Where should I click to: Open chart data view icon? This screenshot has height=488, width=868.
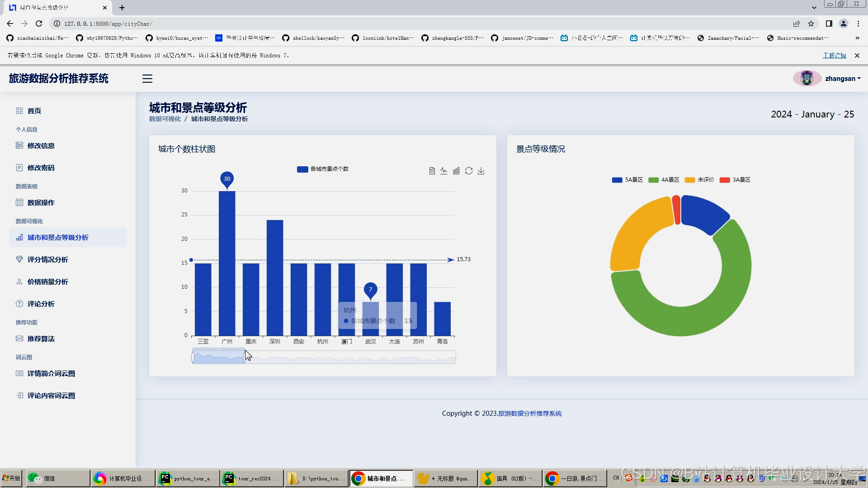(x=432, y=171)
